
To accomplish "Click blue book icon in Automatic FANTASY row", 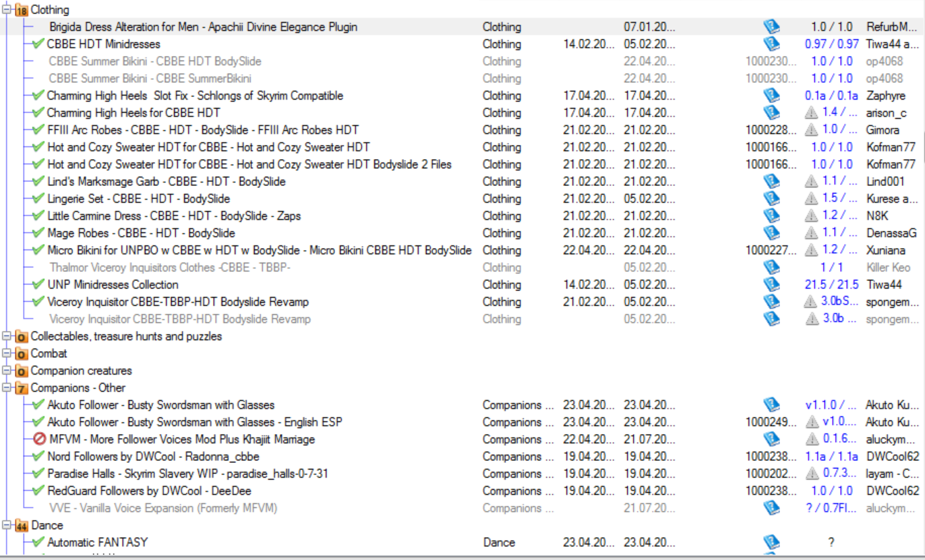I will click(x=771, y=542).
